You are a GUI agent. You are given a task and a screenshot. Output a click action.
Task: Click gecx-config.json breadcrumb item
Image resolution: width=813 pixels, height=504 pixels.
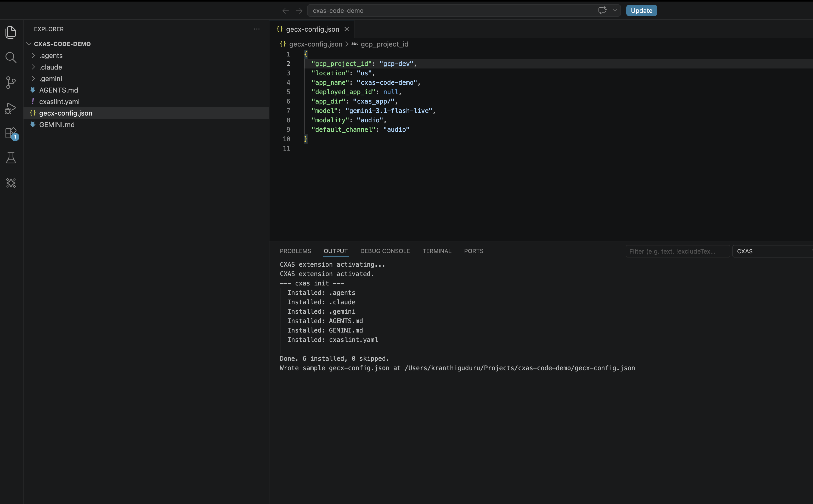(315, 44)
